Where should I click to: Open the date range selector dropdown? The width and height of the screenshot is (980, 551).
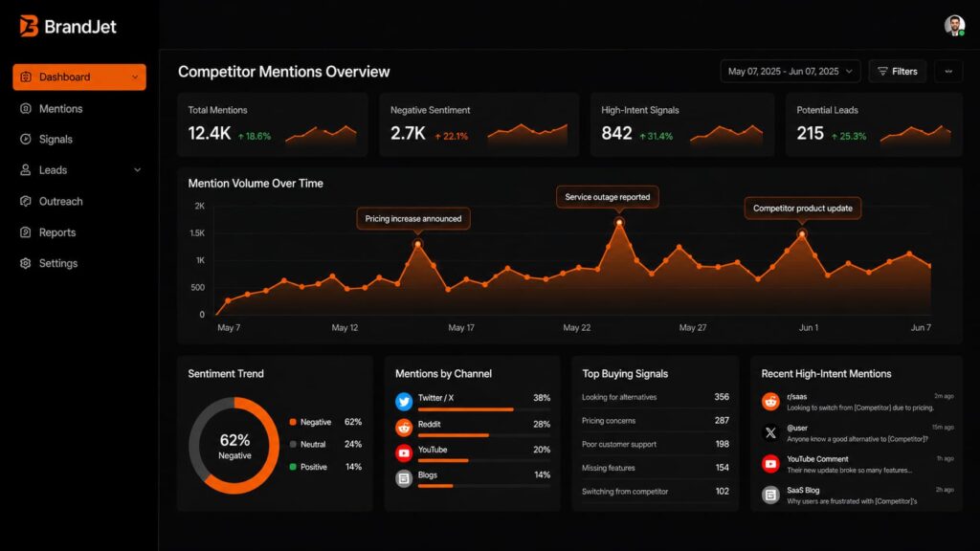790,71
